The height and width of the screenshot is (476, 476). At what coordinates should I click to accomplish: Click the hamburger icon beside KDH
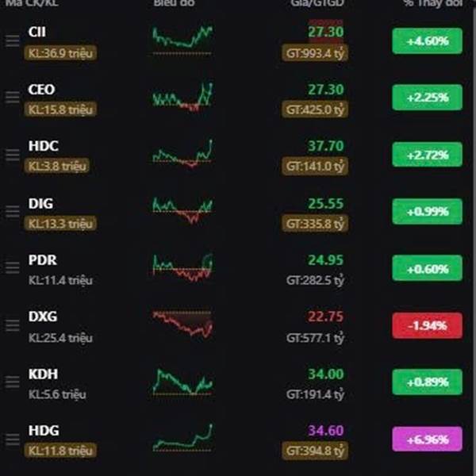[12, 382]
